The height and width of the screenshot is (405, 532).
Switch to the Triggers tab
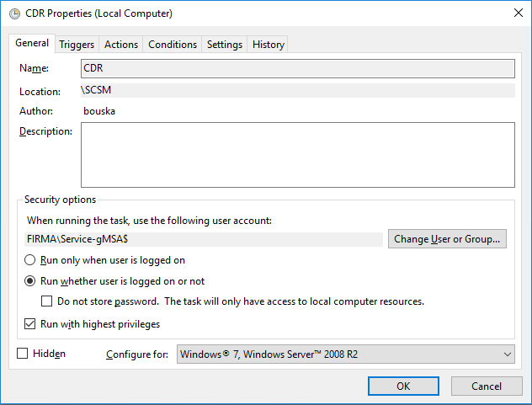[x=77, y=45]
